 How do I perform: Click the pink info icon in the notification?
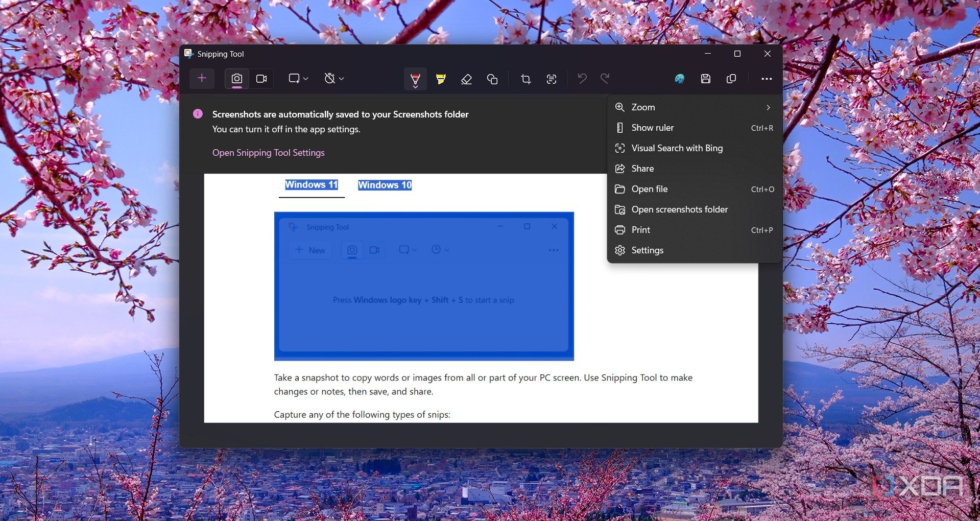click(198, 114)
